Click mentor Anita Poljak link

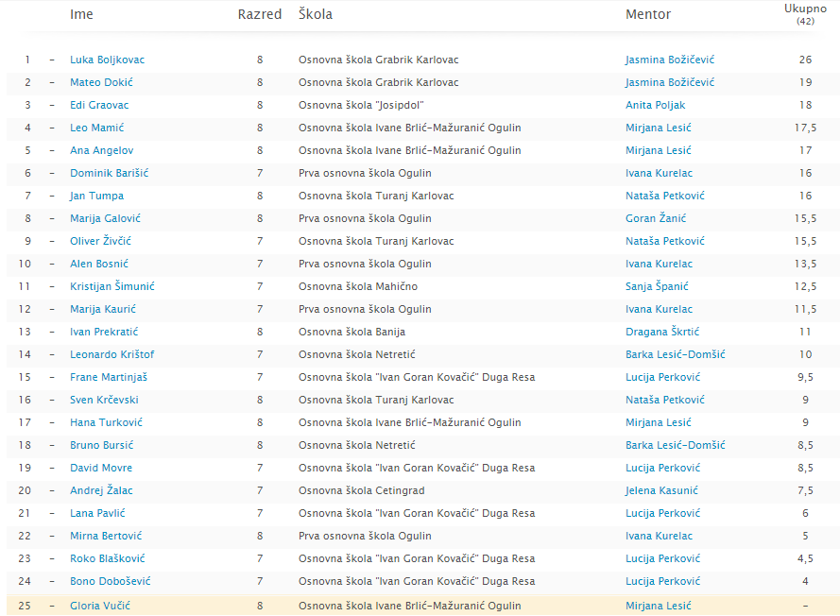click(x=656, y=105)
